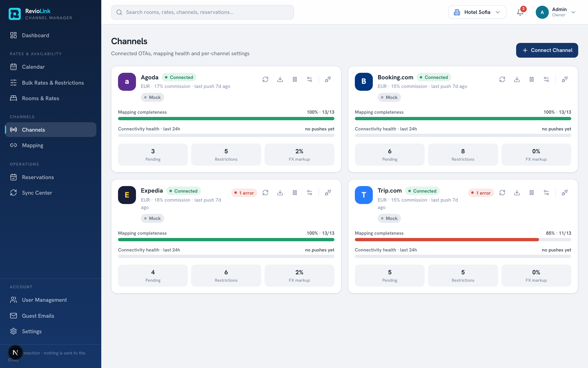The height and width of the screenshot is (368, 588).
Task: Click the RevioLink logo icon
Action: [x=14, y=14]
